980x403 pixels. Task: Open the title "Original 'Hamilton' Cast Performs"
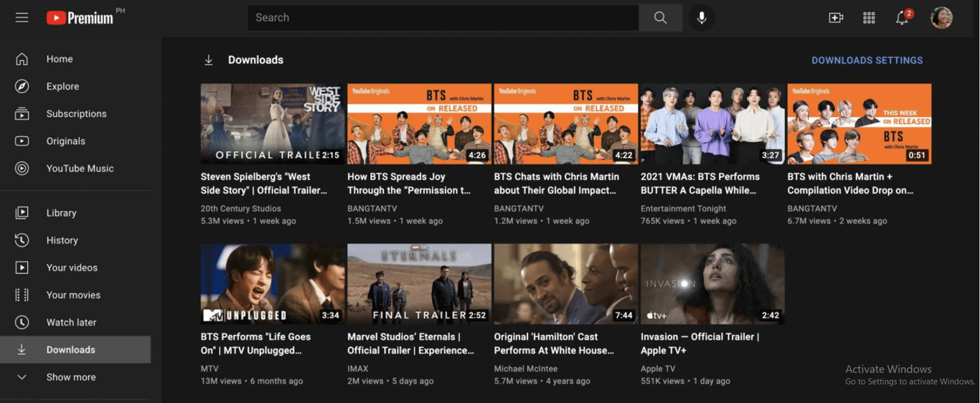tap(555, 343)
